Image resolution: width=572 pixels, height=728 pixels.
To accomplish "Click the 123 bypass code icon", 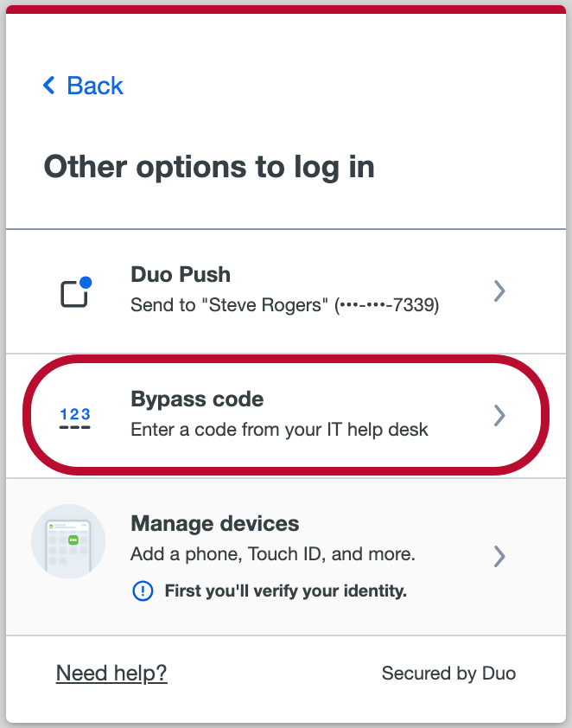I will [75, 420].
